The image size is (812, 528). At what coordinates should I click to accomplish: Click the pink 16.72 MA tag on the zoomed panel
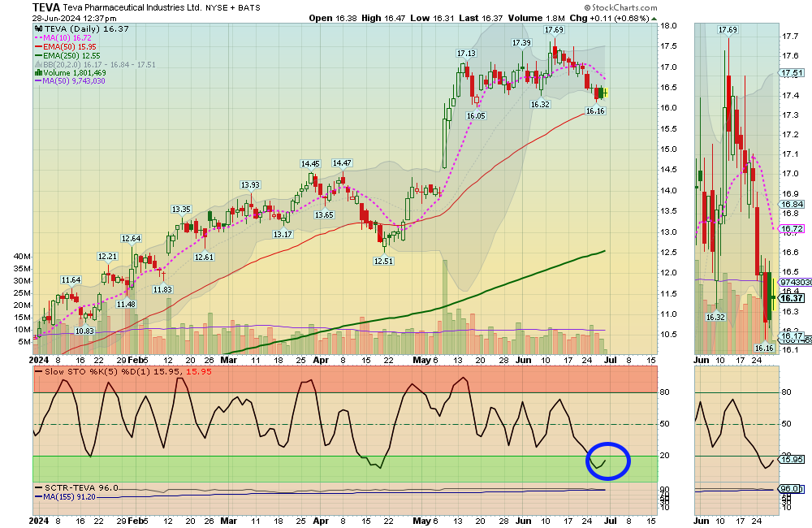792,228
